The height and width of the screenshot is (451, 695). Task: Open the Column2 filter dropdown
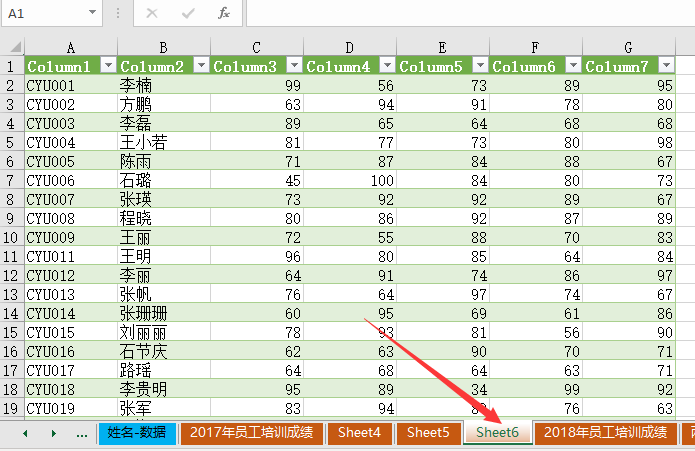coord(201,66)
